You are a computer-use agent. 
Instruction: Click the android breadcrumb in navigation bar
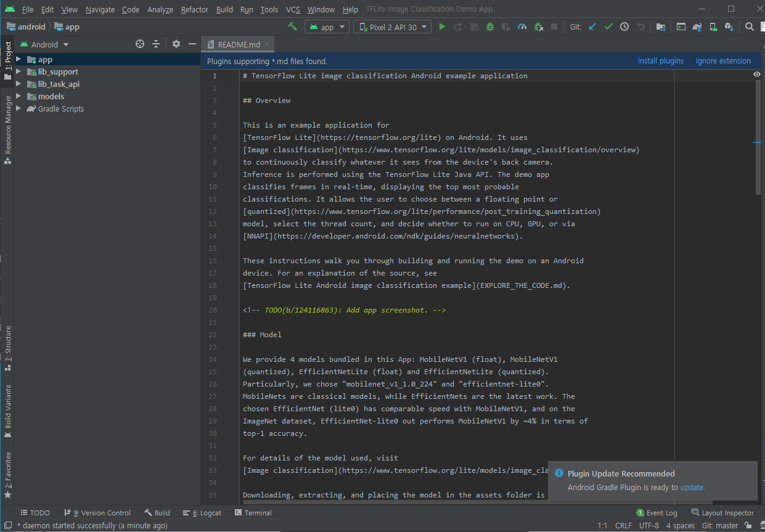pos(26,27)
